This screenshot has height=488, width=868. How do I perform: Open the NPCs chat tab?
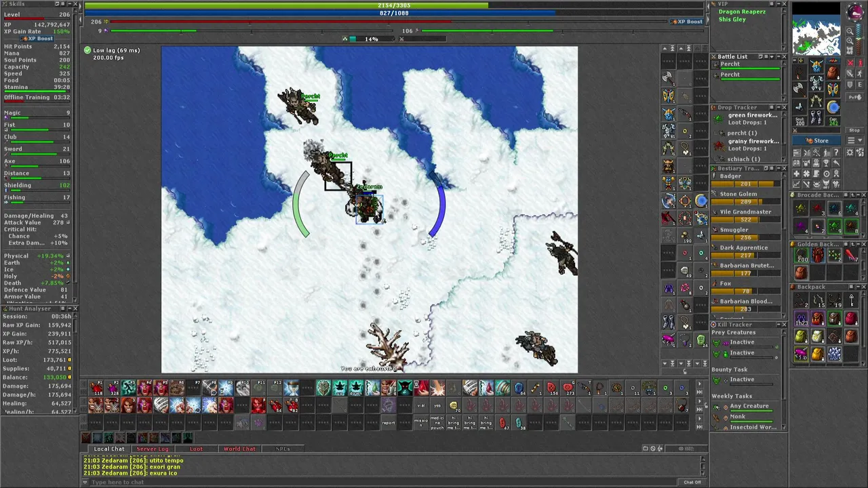pyautogui.click(x=283, y=449)
